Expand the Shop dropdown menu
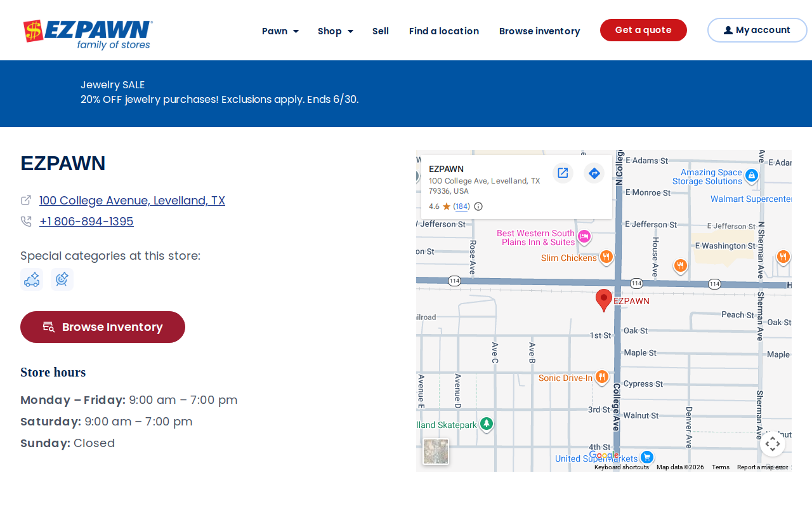This screenshot has height=508, width=812. [336, 31]
